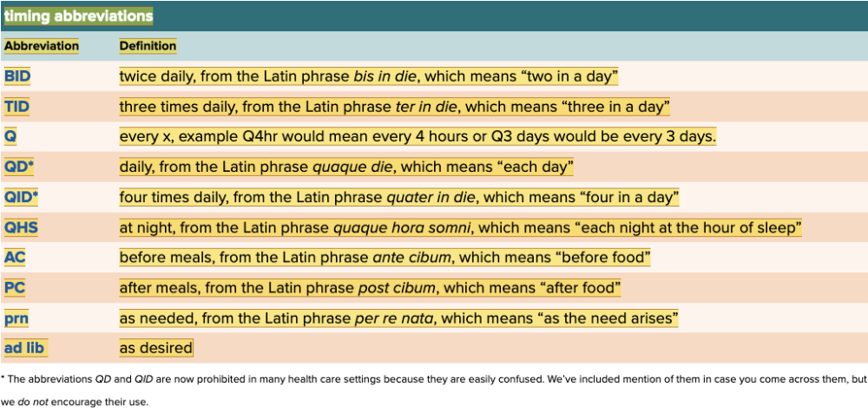Image resolution: width=868 pixels, height=413 pixels.
Task: Click the BID abbreviation
Action: [x=17, y=76]
